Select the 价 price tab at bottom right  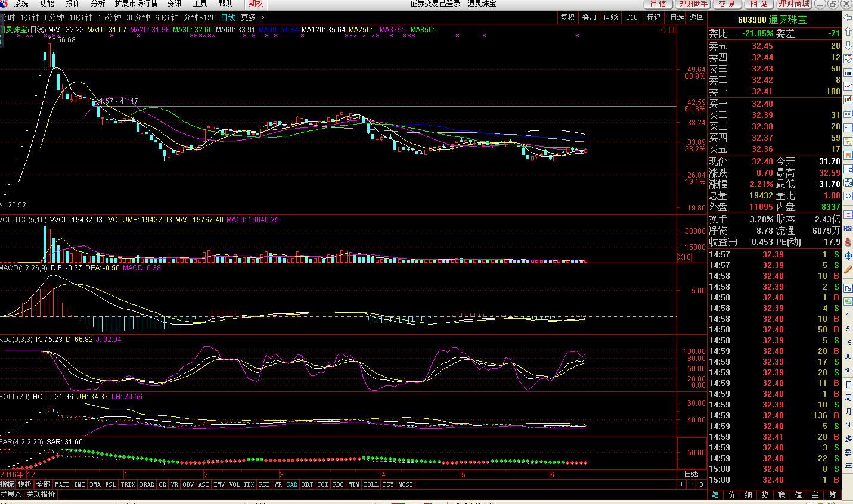(x=731, y=495)
